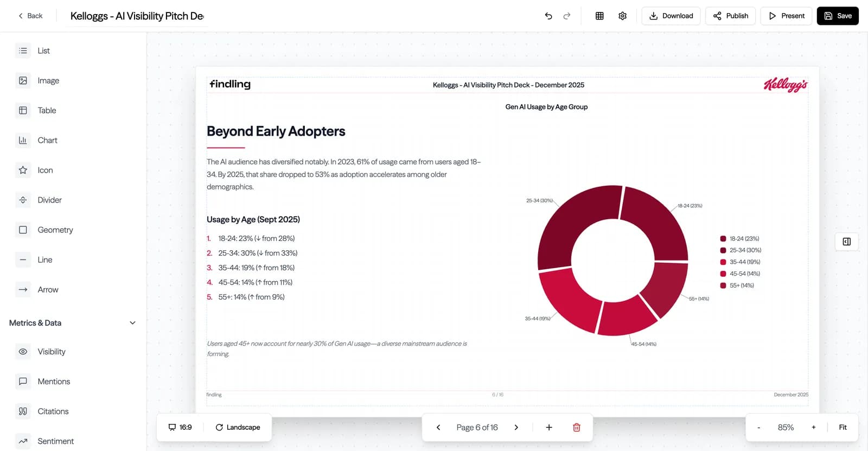This screenshot has width=868, height=451.
Task: Open deck settings gear
Action: point(622,16)
